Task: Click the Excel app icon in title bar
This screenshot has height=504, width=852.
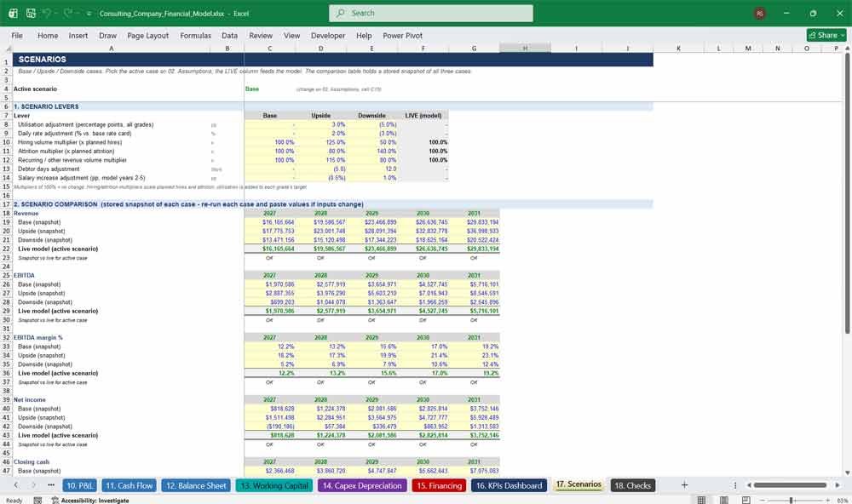Action: click(13, 13)
